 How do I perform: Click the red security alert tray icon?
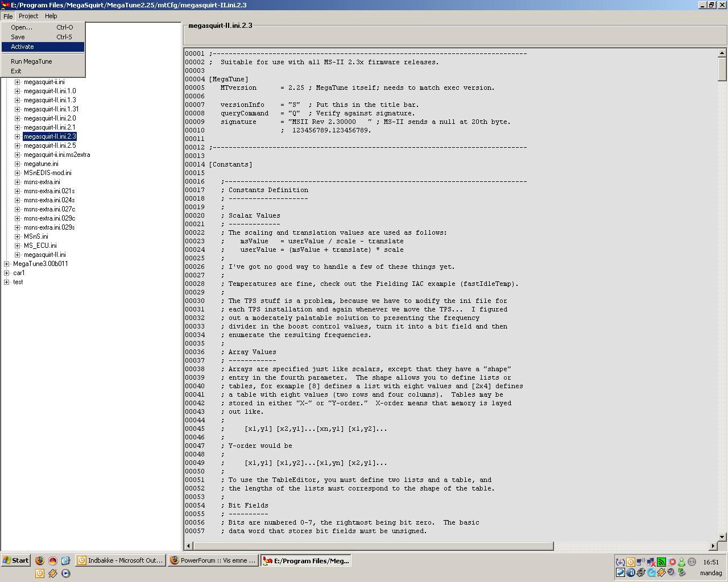pos(672,562)
